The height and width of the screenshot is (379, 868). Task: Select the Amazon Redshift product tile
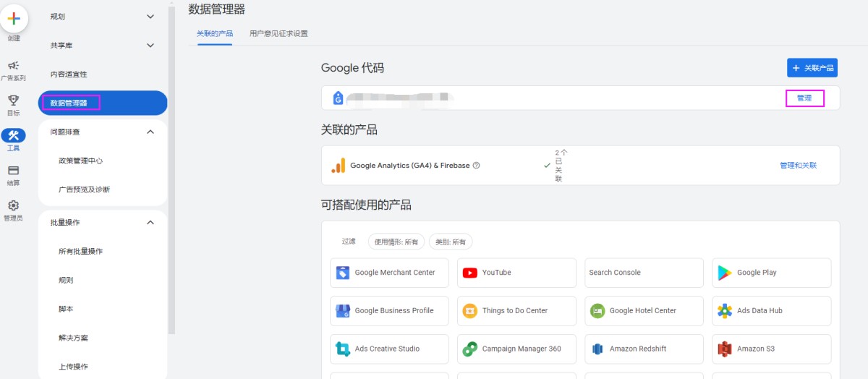[x=644, y=349]
